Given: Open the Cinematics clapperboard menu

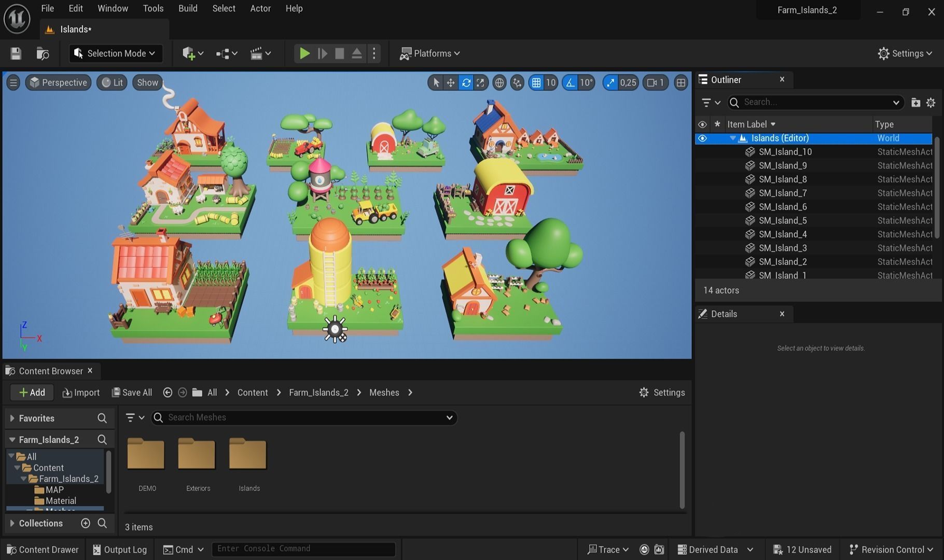Looking at the screenshot, I should point(260,53).
